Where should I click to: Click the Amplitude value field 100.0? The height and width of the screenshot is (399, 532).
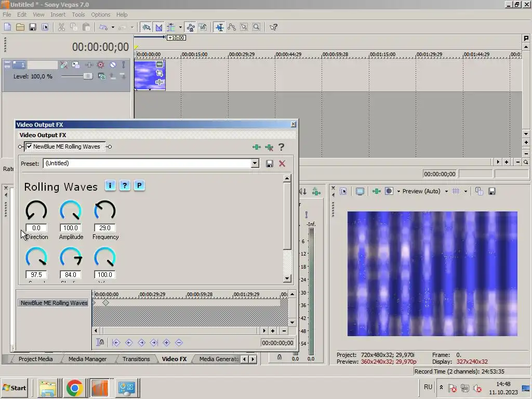coord(71,228)
